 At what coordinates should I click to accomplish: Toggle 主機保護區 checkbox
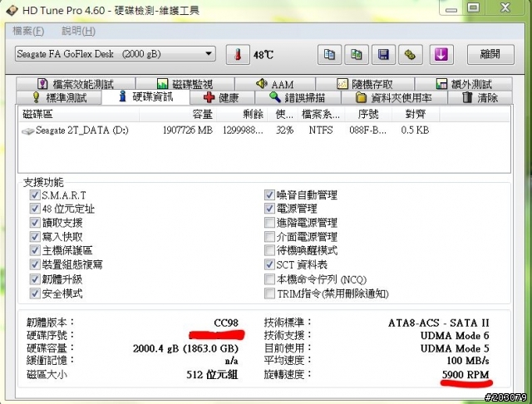coord(34,250)
